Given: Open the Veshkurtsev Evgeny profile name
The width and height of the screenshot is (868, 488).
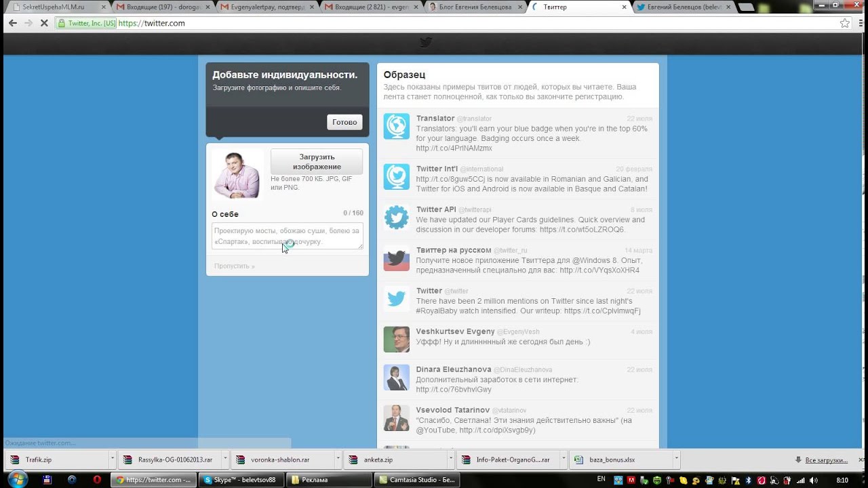Looking at the screenshot, I should click(x=456, y=331).
